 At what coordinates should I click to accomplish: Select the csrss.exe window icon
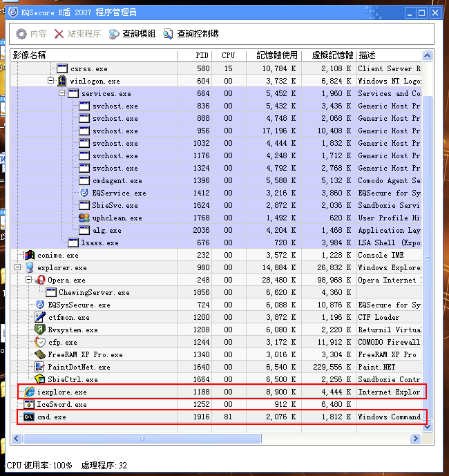(62, 68)
